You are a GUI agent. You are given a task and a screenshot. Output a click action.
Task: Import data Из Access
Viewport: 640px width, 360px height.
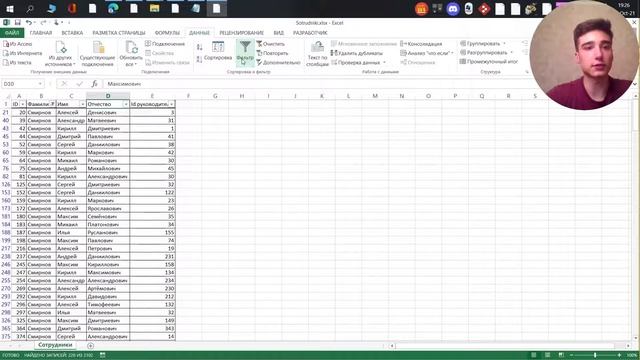[18, 44]
